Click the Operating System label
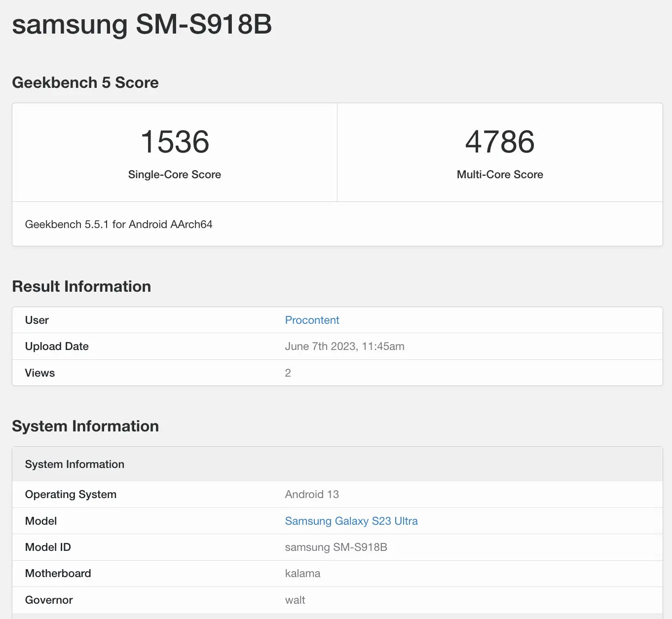Viewport: 672px width, 619px height. pyautogui.click(x=71, y=494)
